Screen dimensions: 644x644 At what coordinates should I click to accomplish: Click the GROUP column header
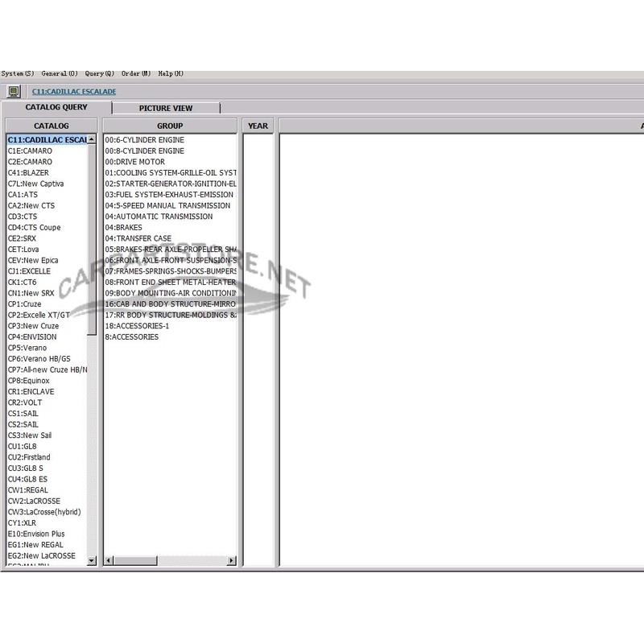coord(170,126)
